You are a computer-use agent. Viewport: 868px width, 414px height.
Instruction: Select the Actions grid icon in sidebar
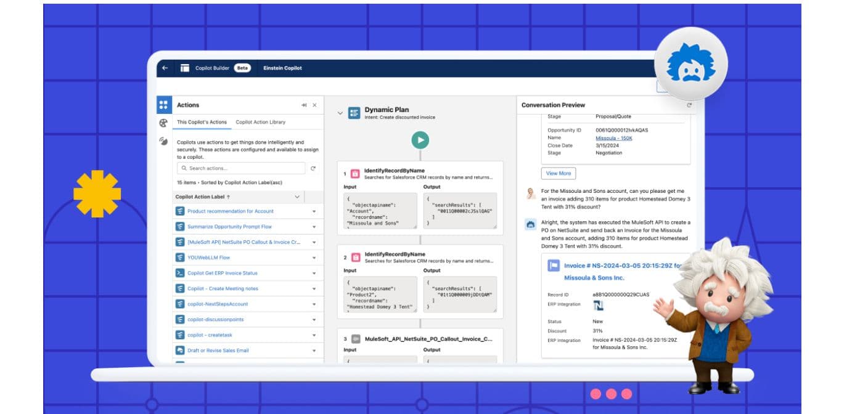(x=163, y=105)
